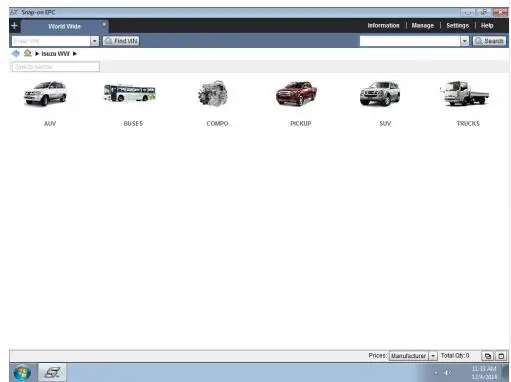
Task: Switch to the World Wide tab
Action: pyautogui.click(x=64, y=26)
